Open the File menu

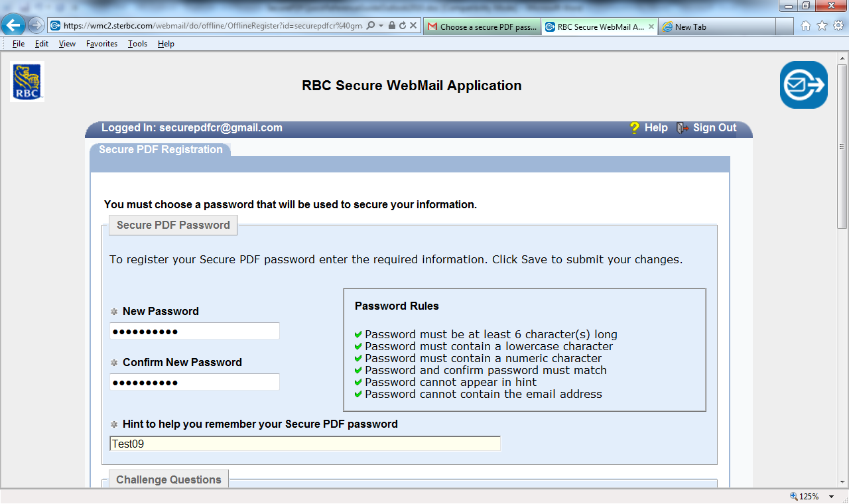pos(19,44)
